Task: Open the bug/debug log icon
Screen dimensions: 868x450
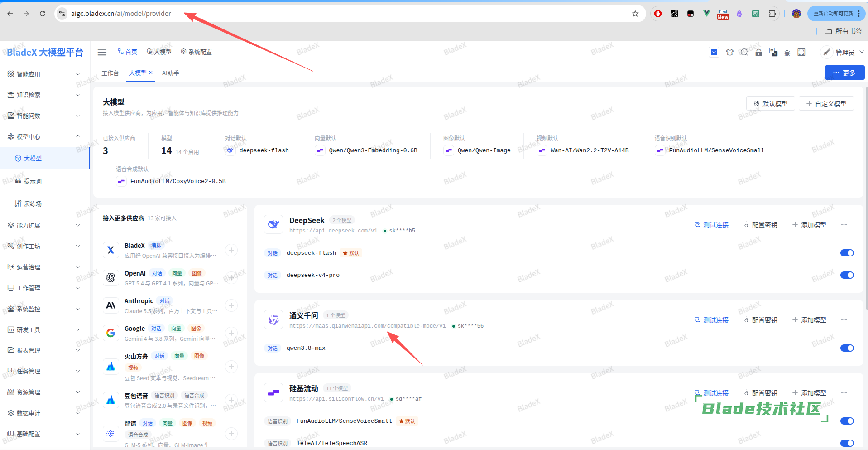Action: pyautogui.click(x=787, y=53)
